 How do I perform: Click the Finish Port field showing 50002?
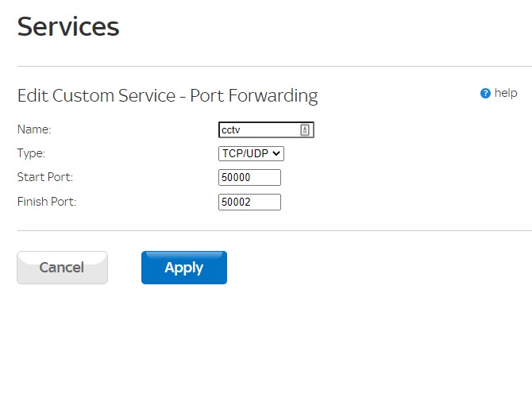[x=249, y=202]
